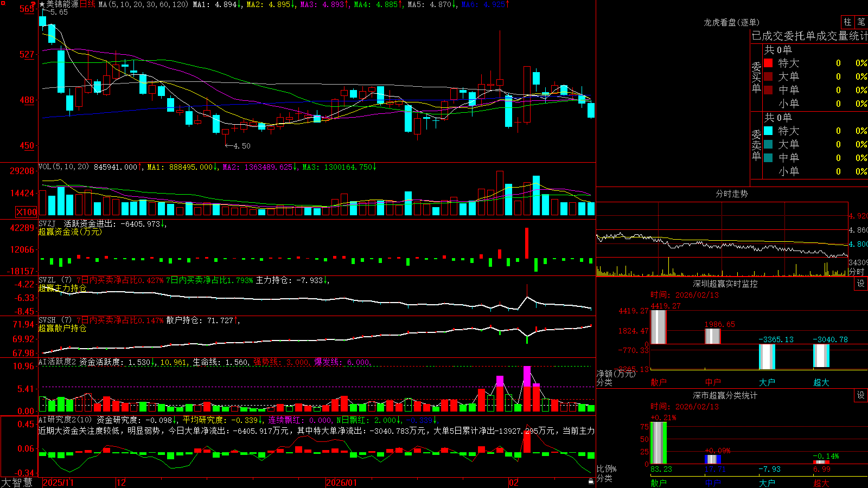Click the 日线 period label
The width and height of the screenshot is (868, 488).
pyautogui.click(x=87, y=4)
